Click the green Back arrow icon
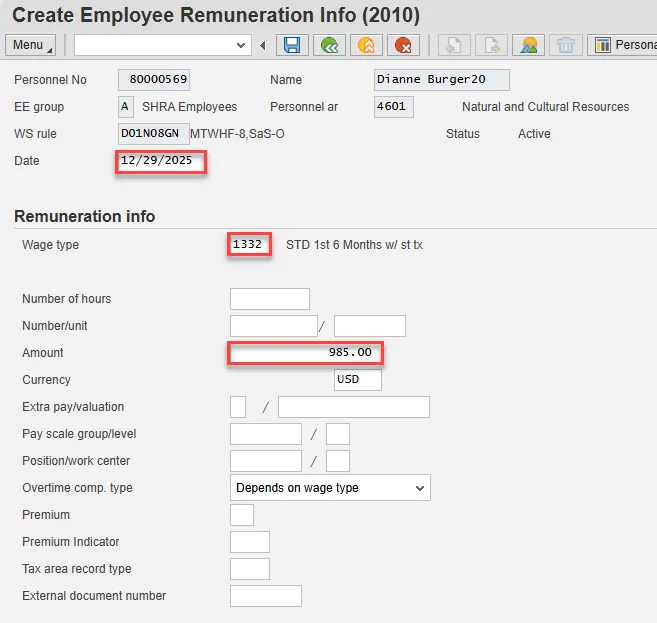This screenshot has width=657, height=623. (x=329, y=45)
